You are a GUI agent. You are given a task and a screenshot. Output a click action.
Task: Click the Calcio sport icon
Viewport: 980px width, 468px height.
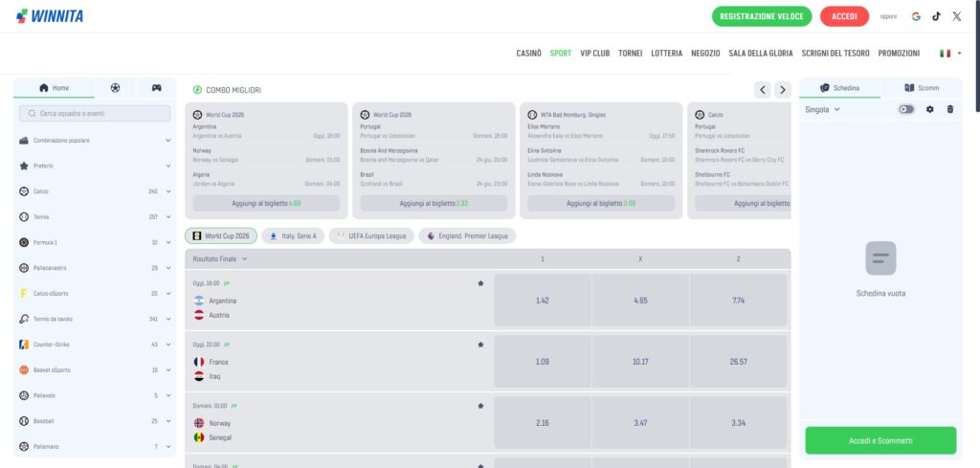24,191
